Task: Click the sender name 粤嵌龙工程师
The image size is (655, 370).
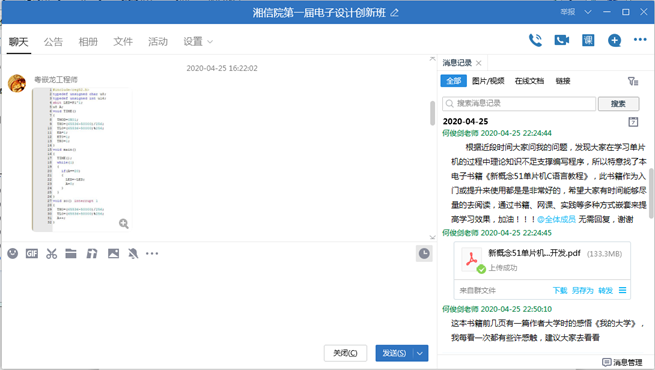Action: click(x=56, y=79)
